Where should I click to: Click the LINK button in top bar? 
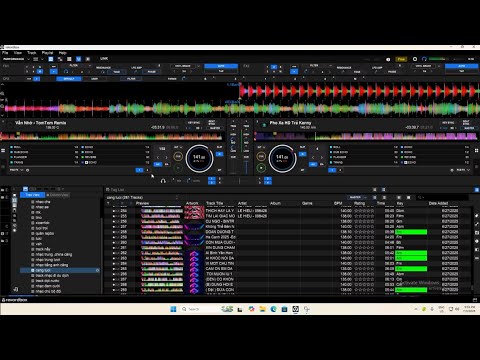tap(104, 59)
